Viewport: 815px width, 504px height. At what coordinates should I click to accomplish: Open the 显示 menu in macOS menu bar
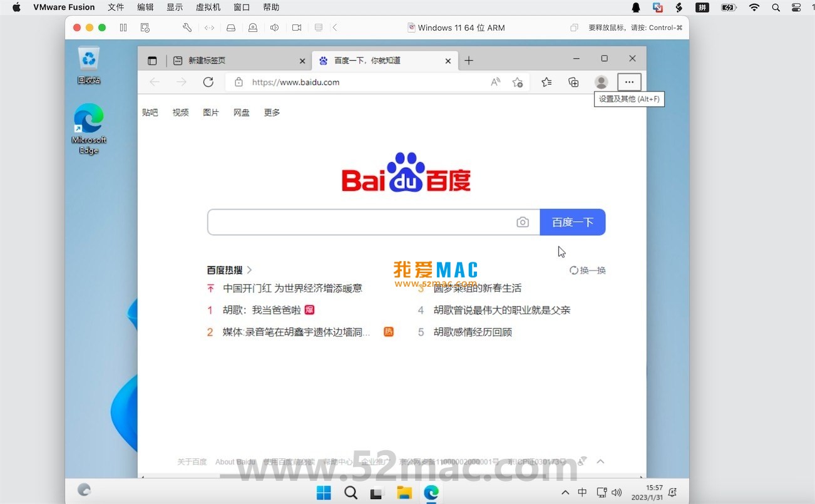click(x=175, y=8)
